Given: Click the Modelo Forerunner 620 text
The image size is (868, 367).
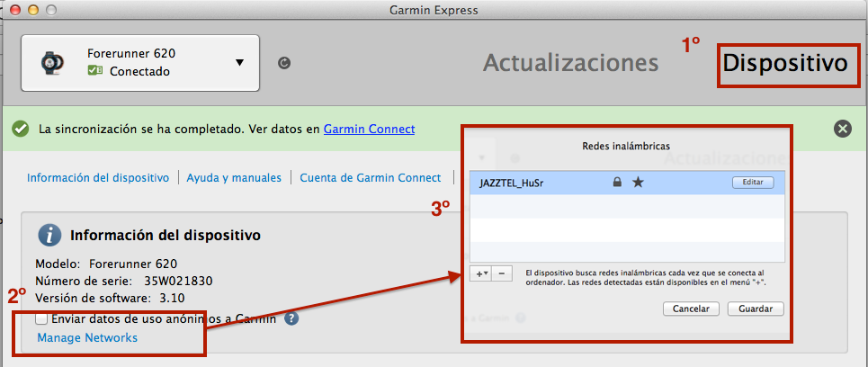Looking at the screenshot, I should [x=106, y=263].
